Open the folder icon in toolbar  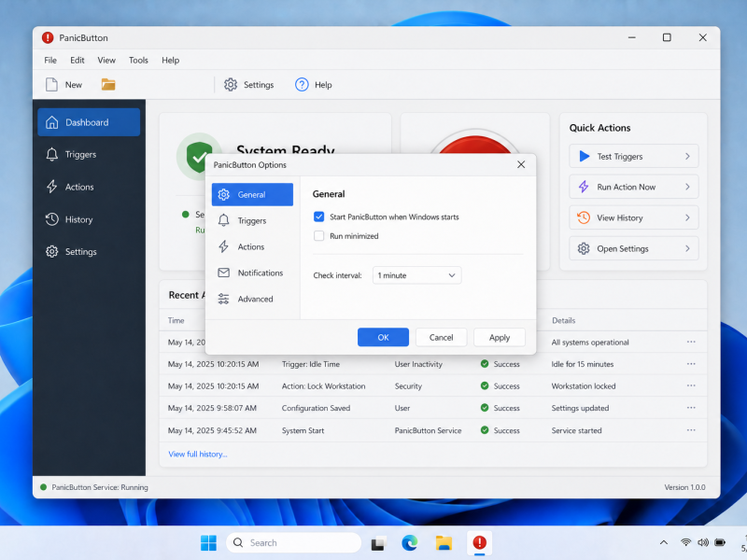[x=108, y=84]
